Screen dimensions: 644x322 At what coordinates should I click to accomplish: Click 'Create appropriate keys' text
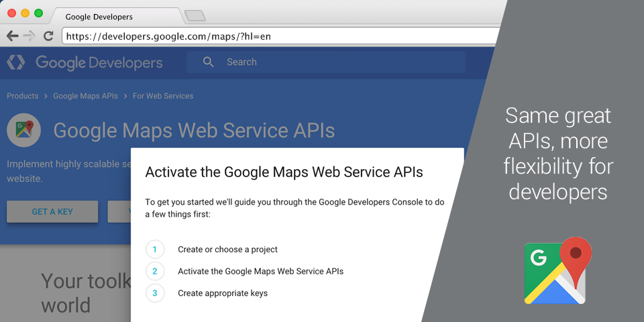tap(223, 293)
